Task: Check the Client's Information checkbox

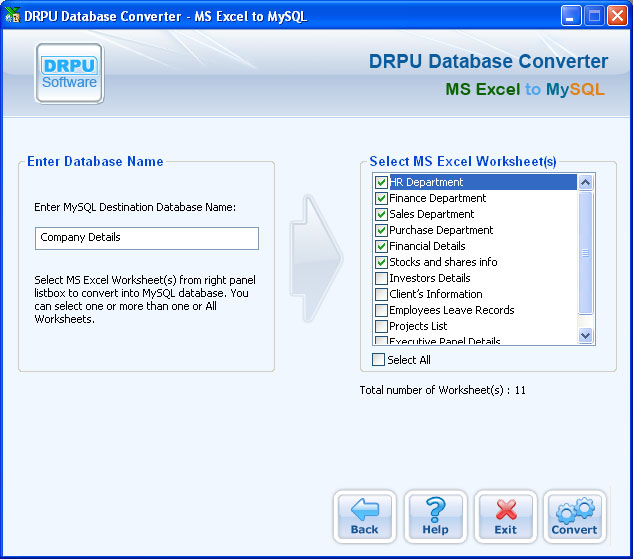Action: (381, 294)
